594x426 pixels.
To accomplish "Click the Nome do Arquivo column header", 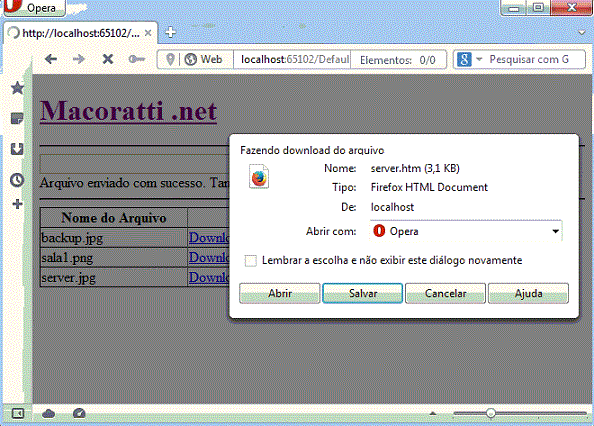I will 114,218.
